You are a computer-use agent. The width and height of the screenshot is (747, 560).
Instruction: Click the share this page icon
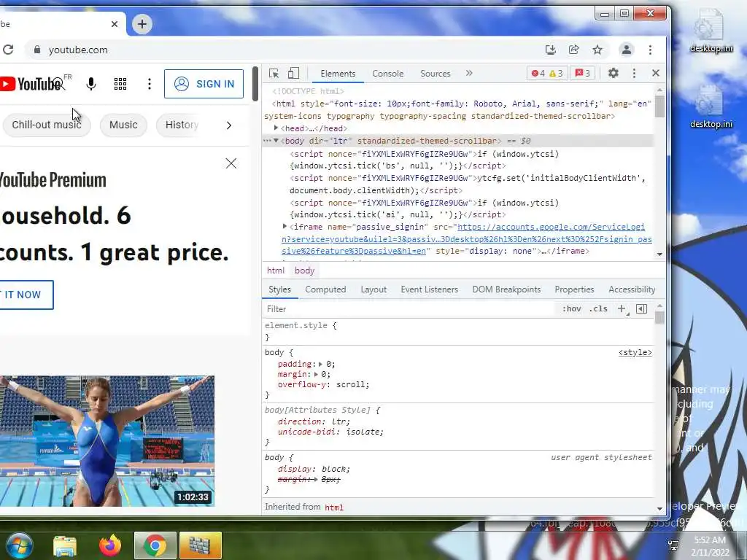573,50
